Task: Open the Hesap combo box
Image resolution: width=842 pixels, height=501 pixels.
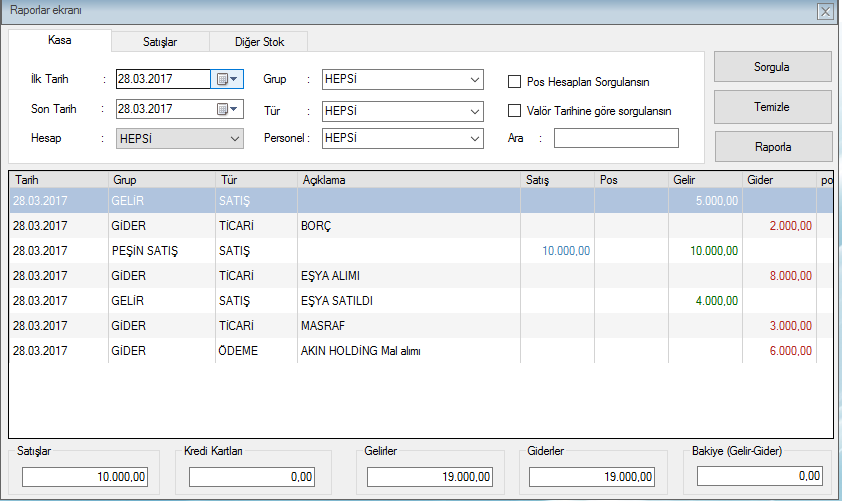Action: point(234,138)
